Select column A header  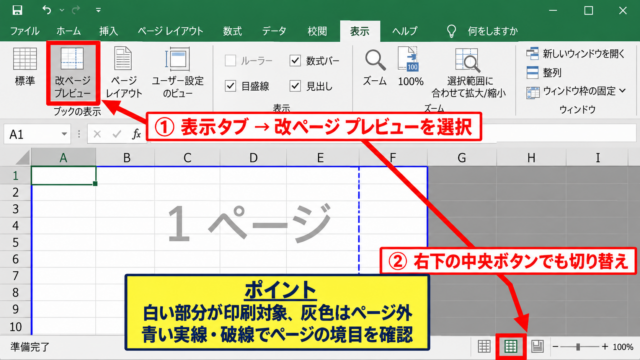[x=63, y=158]
